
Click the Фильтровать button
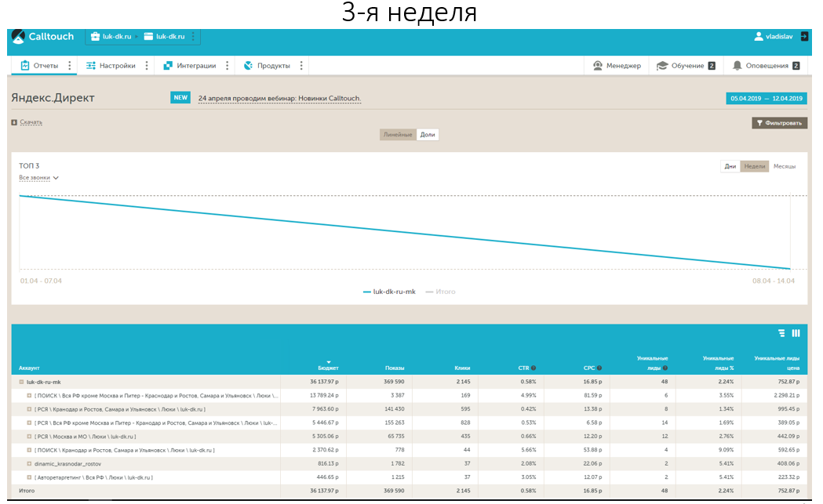(x=779, y=123)
